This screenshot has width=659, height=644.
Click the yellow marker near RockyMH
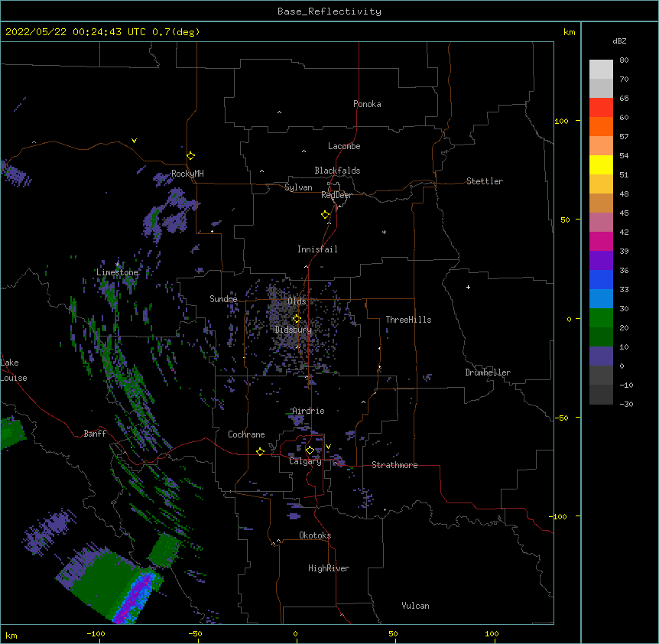tap(190, 155)
